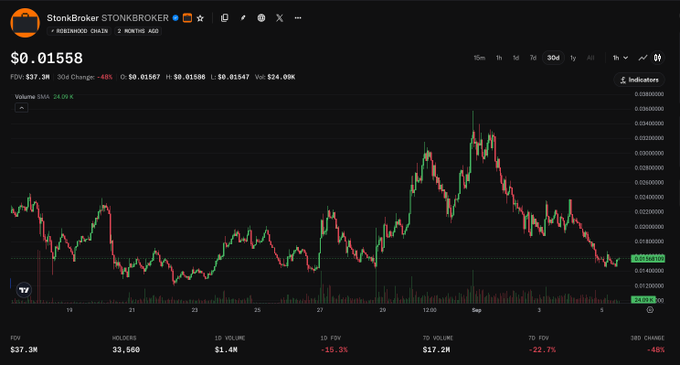Viewport: 680px width, 365px height.
Task: Click the green current price label 0.01568109
Action: (648, 259)
